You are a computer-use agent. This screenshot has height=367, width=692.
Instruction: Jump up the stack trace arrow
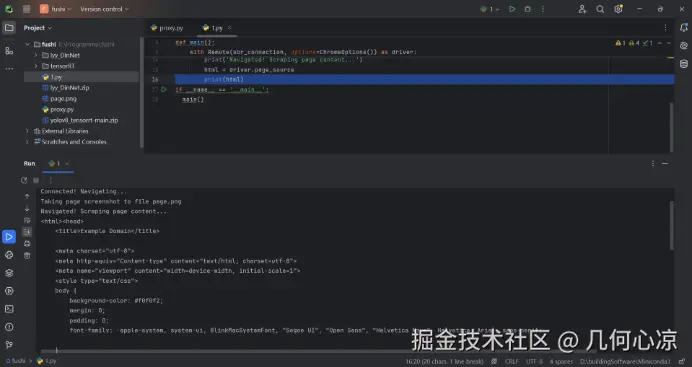pos(27,196)
